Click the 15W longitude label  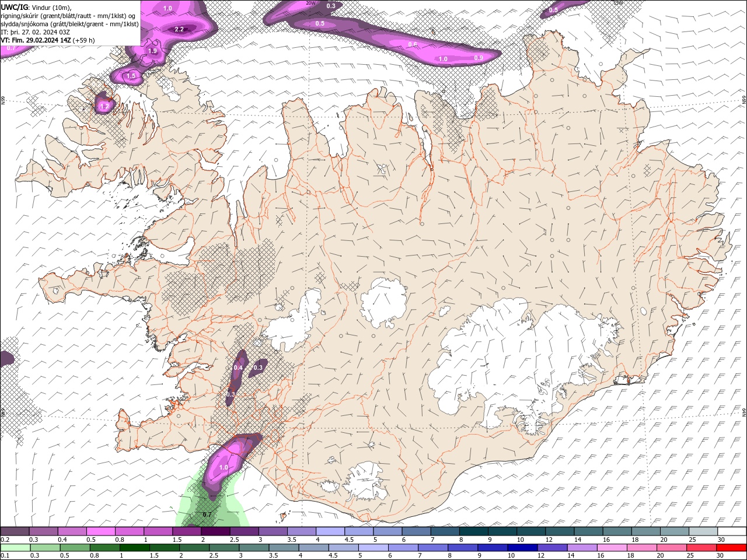(618, 3)
